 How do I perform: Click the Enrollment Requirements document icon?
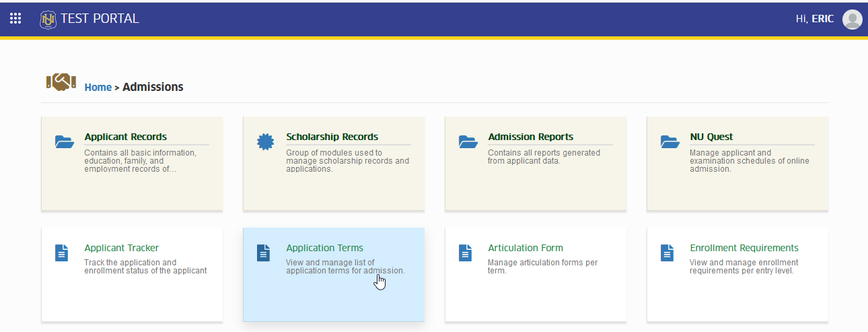pos(667,253)
